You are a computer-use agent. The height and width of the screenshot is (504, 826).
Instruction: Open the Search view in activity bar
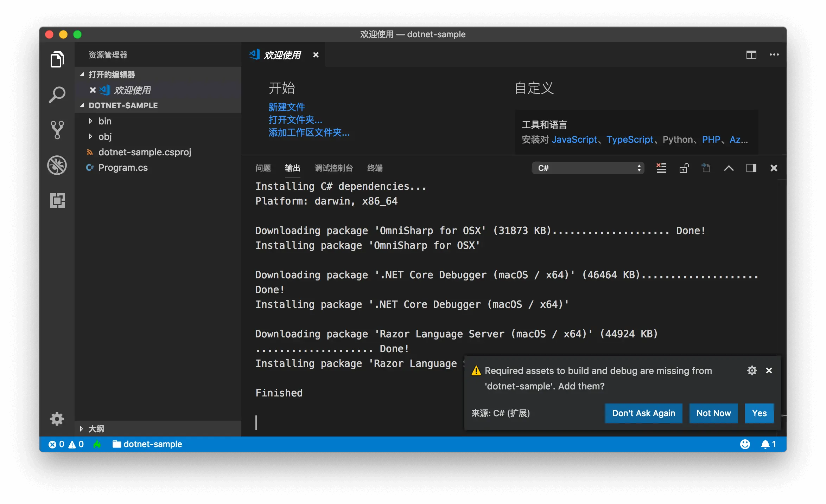(57, 95)
